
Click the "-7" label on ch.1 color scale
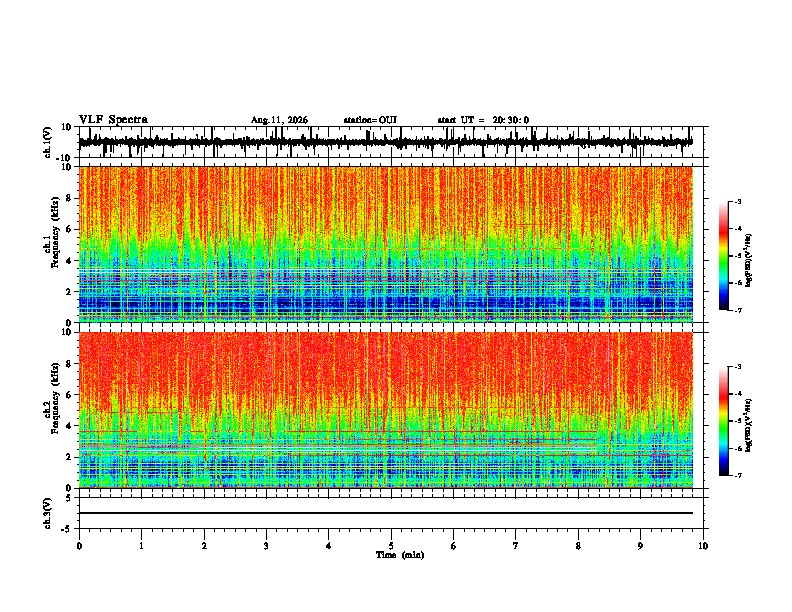tap(738, 310)
